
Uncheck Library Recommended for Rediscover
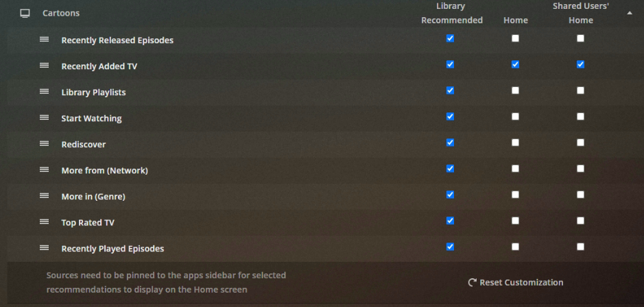(450, 143)
